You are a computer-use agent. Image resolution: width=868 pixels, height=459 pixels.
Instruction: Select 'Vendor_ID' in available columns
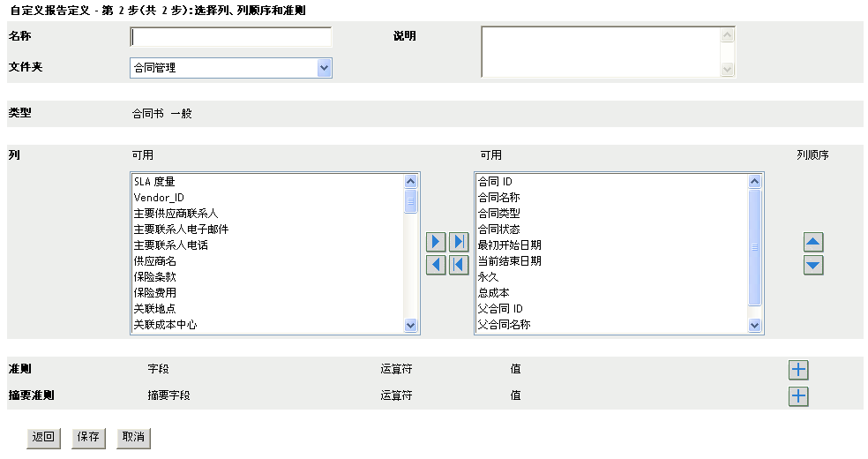click(268, 198)
